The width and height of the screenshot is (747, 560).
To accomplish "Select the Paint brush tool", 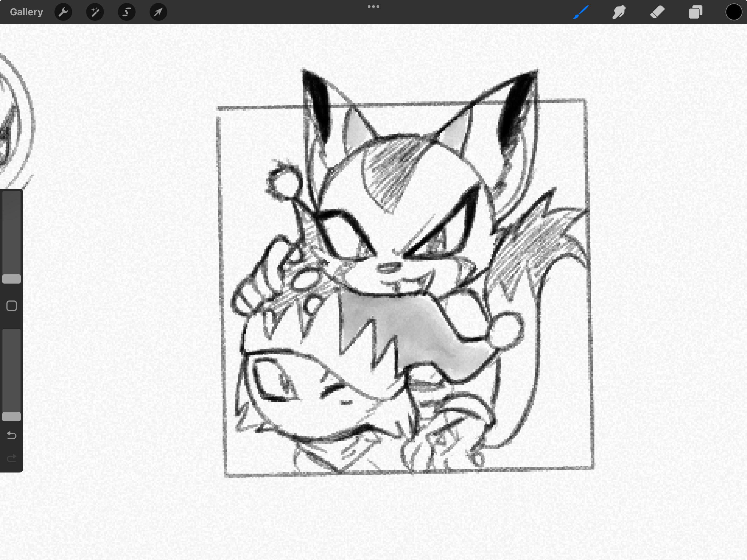I will (581, 12).
